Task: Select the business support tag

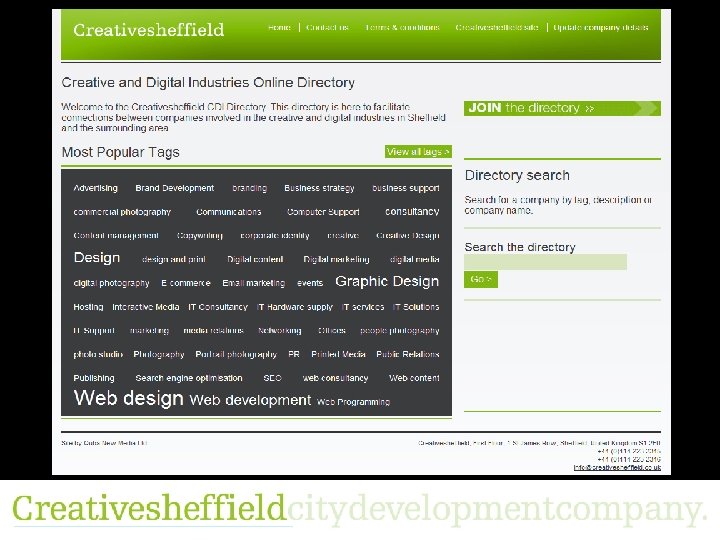Action: click(406, 188)
